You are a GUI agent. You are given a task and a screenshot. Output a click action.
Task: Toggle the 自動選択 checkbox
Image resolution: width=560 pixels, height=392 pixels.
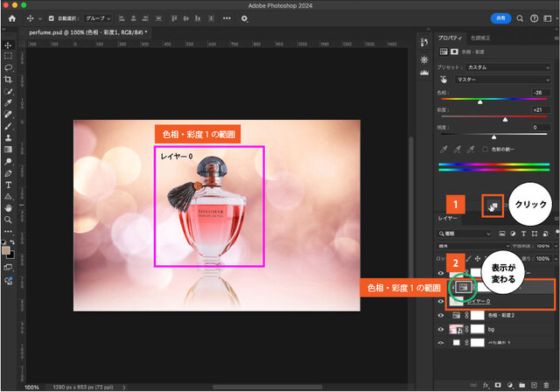(51, 17)
